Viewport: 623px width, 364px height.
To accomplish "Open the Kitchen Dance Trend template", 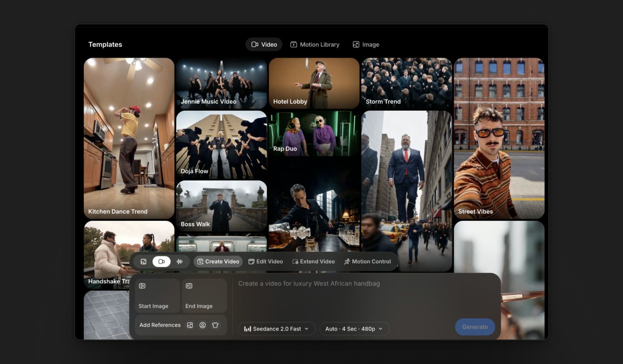I will point(129,138).
